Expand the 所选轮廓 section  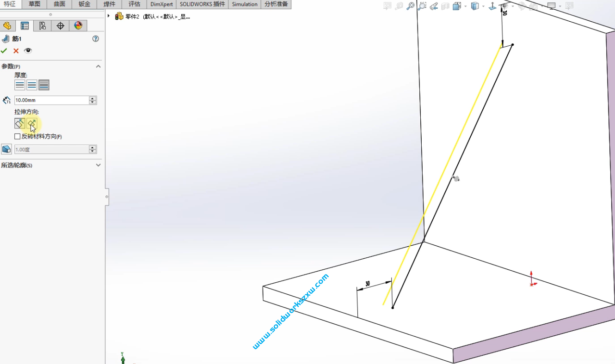(x=98, y=165)
